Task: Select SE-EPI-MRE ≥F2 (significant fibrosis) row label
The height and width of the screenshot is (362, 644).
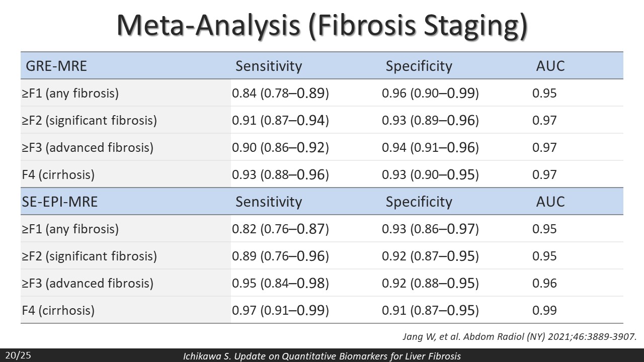Action: click(90, 256)
